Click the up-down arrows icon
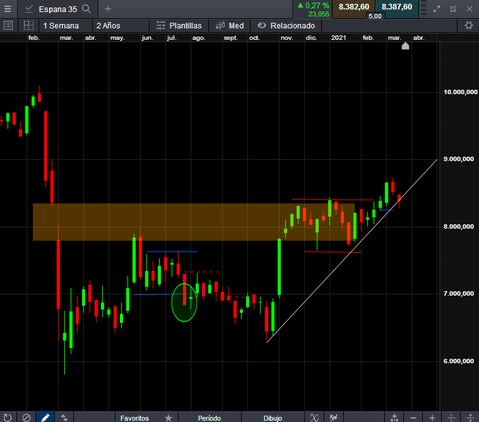479x422 pixels. click(x=64, y=417)
